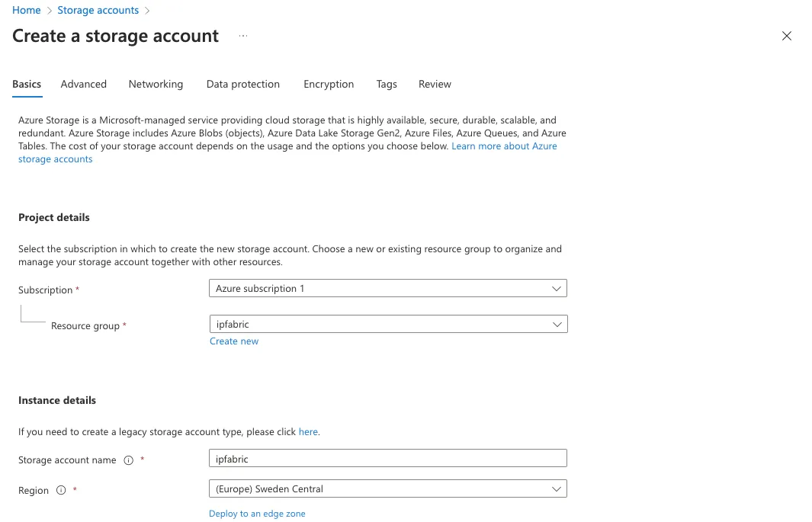
Task: Click the info icon next to Storage account name
Action: (128, 460)
